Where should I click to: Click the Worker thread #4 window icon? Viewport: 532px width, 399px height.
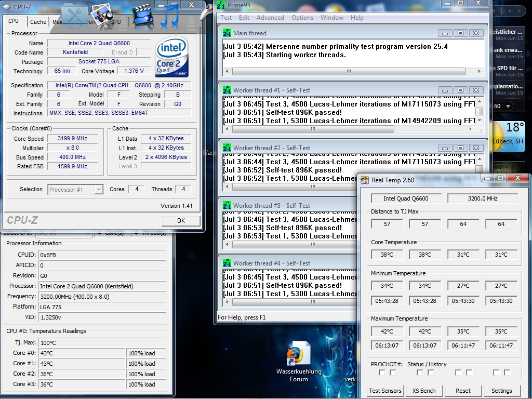(227, 263)
